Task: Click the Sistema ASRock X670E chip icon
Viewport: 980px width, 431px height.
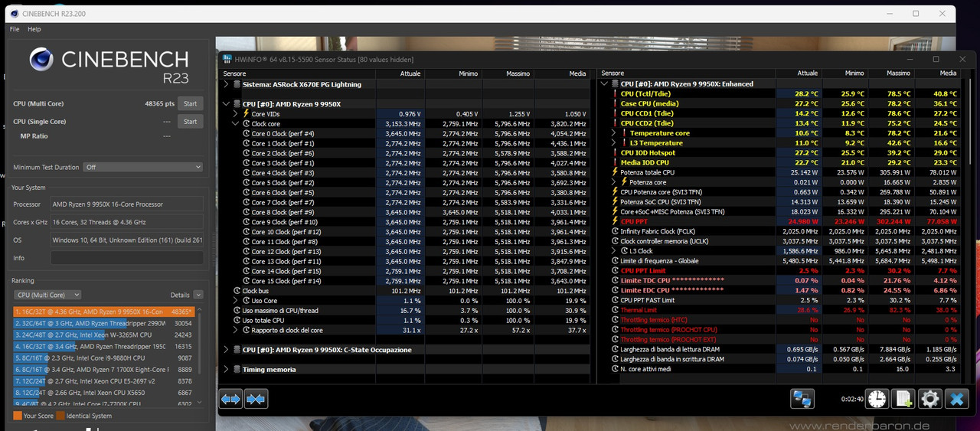Action: pyautogui.click(x=237, y=84)
